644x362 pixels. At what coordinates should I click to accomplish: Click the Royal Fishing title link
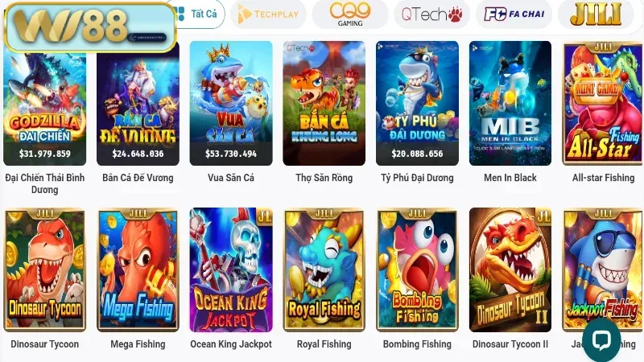pyautogui.click(x=324, y=344)
